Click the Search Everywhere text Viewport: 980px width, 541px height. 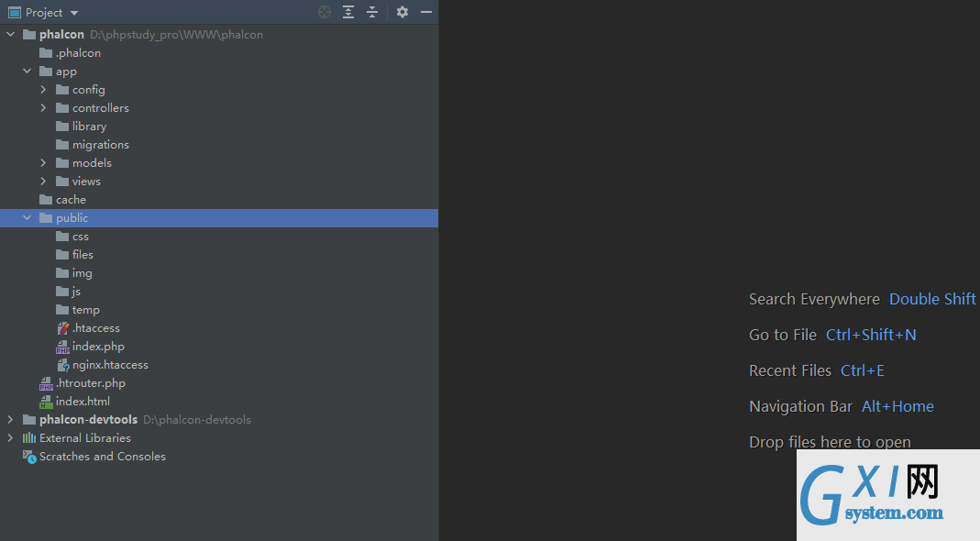[x=814, y=299]
